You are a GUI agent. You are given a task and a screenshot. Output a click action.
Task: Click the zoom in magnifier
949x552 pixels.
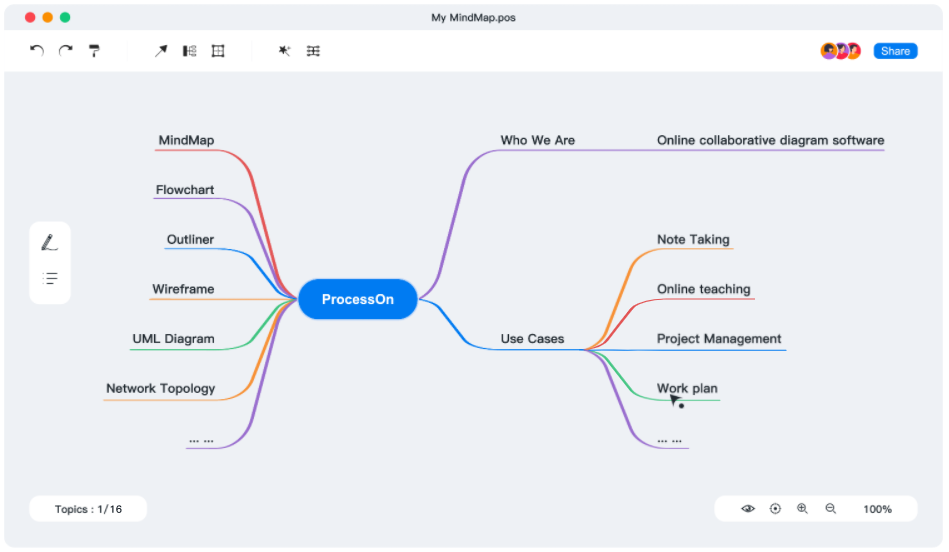pos(803,508)
